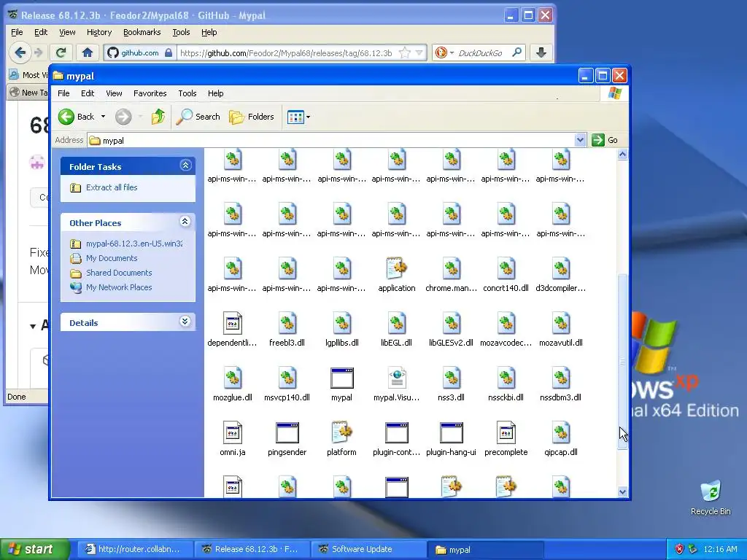Select libEGL.dll file icon

coord(396,323)
